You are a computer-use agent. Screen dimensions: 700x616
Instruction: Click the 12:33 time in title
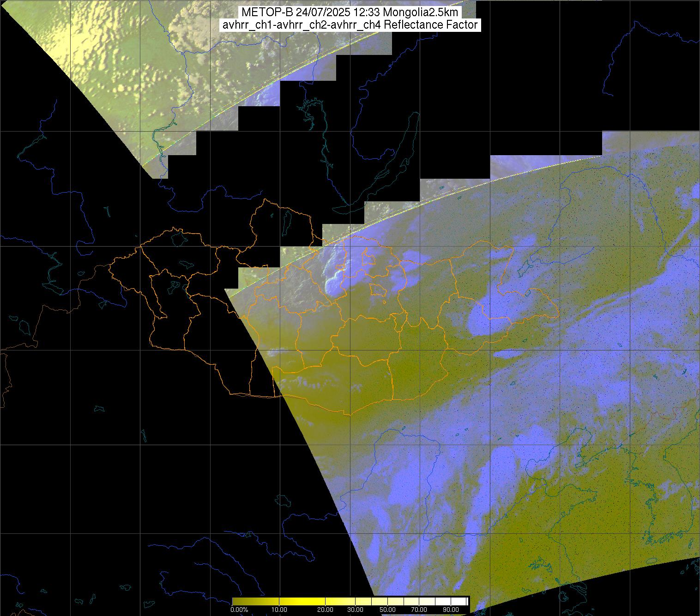coord(365,12)
